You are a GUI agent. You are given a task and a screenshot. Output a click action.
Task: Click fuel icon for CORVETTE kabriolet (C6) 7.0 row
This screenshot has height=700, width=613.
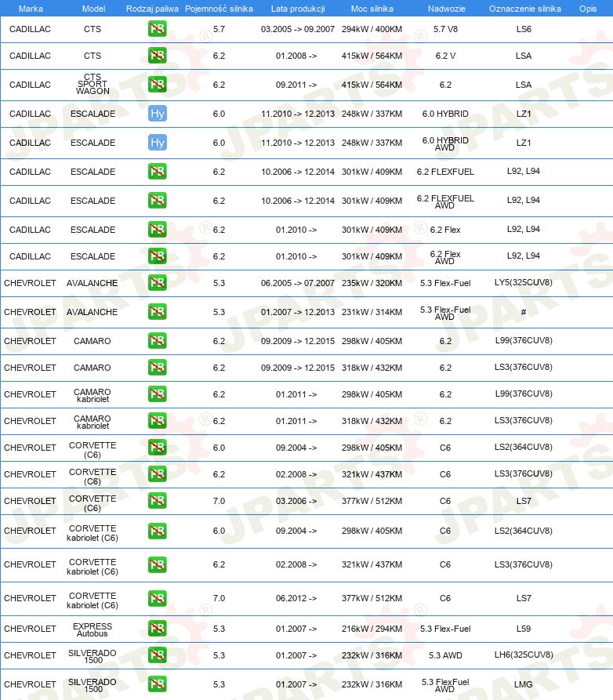coord(157,598)
